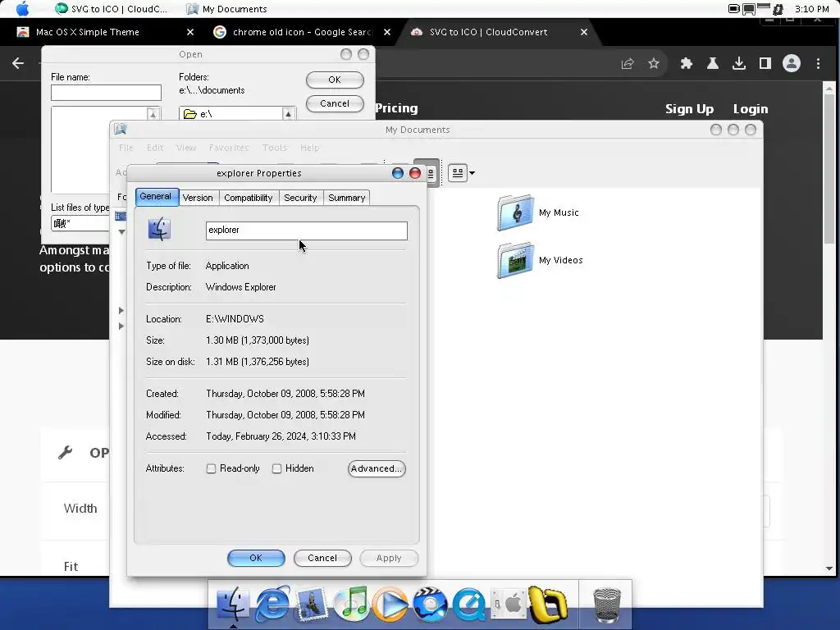Bookmark page with the star icon
Image resolution: width=840 pixels, height=630 pixels.
[x=654, y=64]
